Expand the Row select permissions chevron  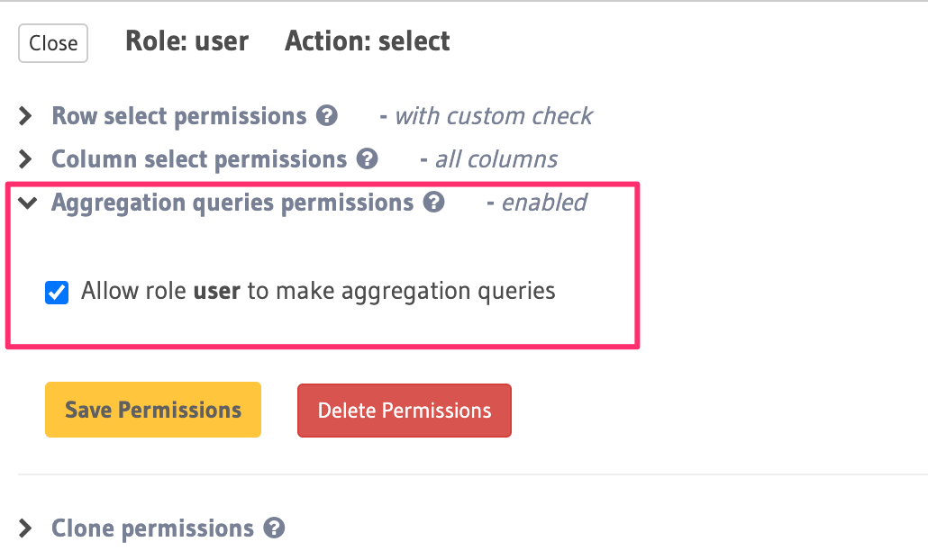click(27, 116)
